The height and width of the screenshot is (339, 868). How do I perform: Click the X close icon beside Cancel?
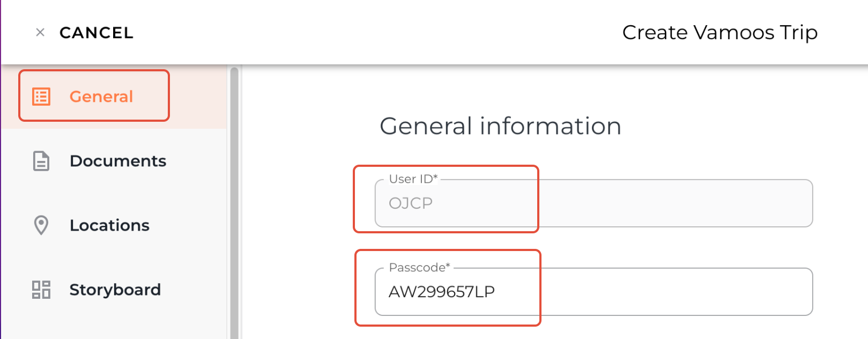[x=40, y=33]
